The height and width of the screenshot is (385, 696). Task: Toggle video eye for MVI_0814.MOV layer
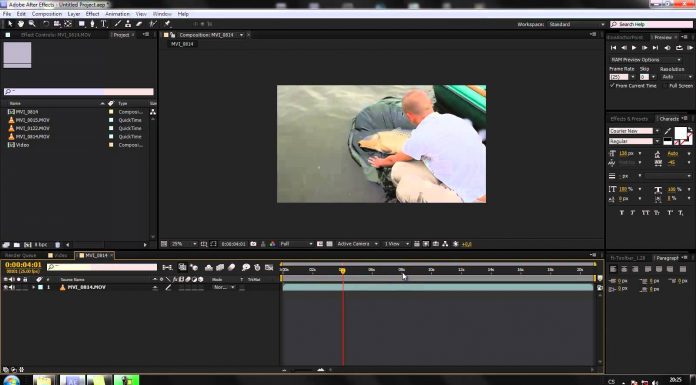pyautogui.click(x=5, y=287)
